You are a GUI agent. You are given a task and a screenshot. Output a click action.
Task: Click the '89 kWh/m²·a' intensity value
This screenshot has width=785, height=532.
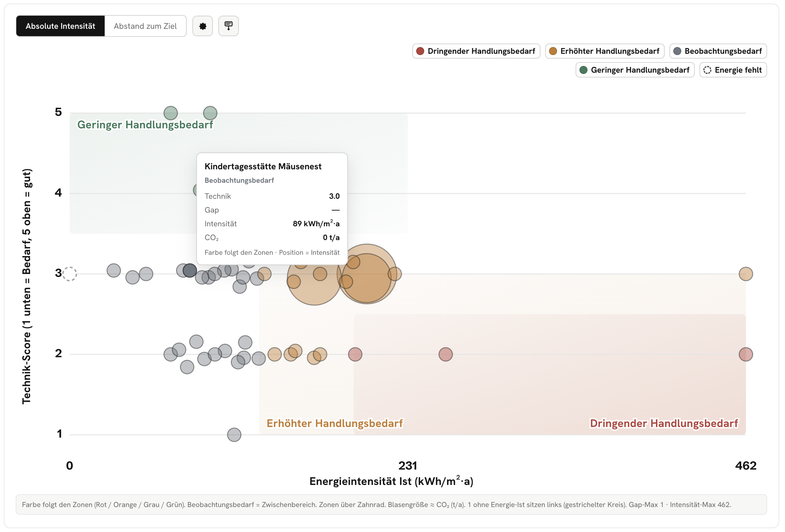tap(316, 223)
